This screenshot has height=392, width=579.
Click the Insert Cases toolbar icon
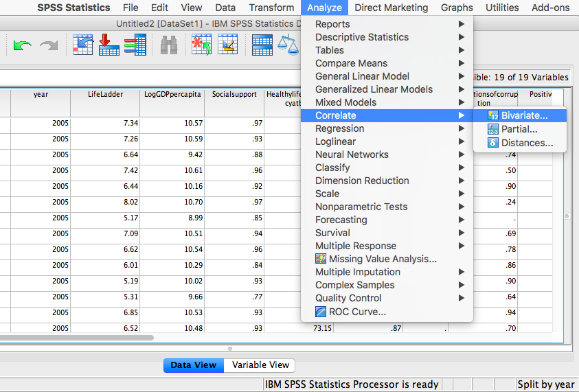(x=202, y=45)
